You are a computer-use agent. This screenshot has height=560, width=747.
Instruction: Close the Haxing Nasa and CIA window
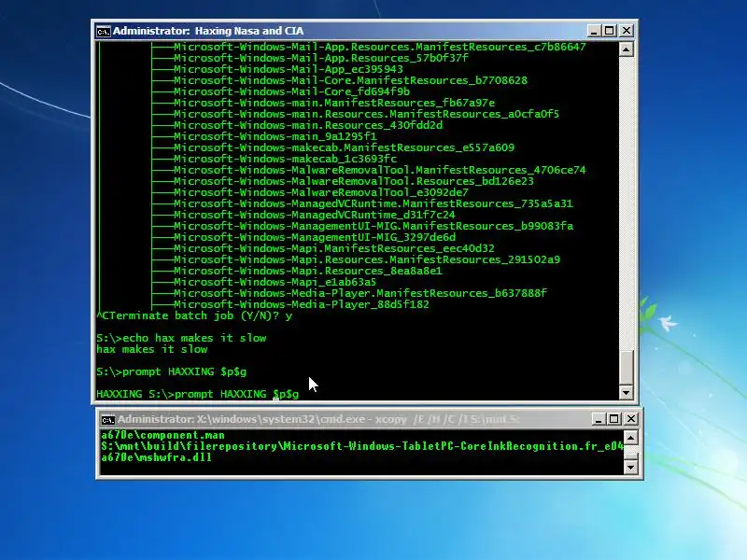(627, 31)
